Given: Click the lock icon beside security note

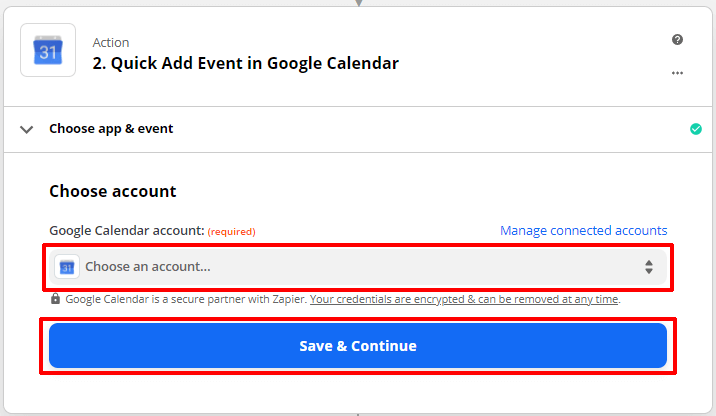Looking at the screenshot, I should (55, 299).
